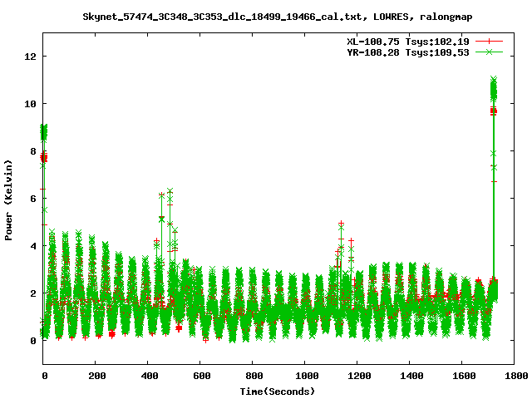Image resolution: width=532 pixels, height=399 pixels.
Task: Click the red line sample in legend
Action: click(489, 42)
